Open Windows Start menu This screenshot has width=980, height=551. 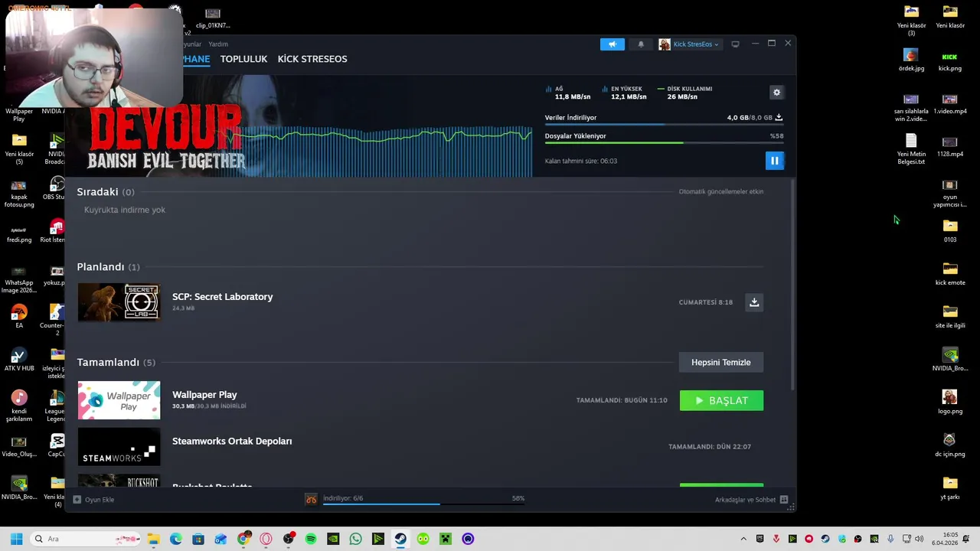point(16,539)
